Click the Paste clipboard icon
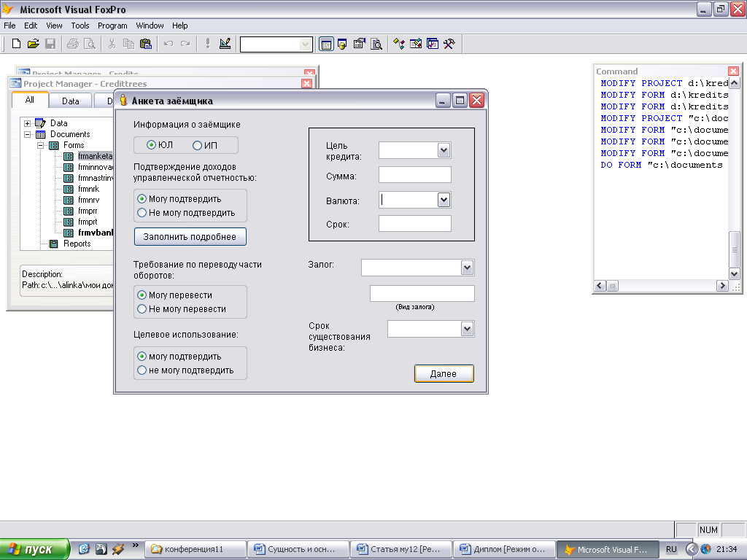The width and height of the screenshot is (747, 560). click(x=146, y=44)
